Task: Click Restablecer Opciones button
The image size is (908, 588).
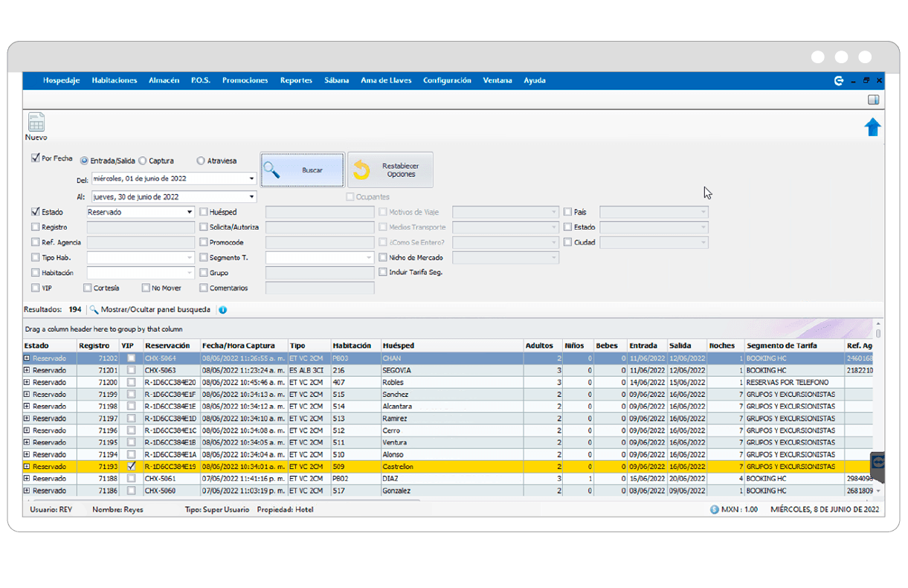Action: (390, 170)
